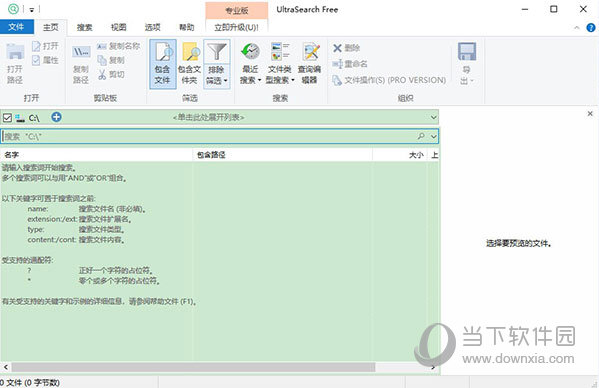Image resolution: width=599 pixels, height=388 pixels.
Task: Click the 专业版 contextual tab header
Action: coord(236,10)
